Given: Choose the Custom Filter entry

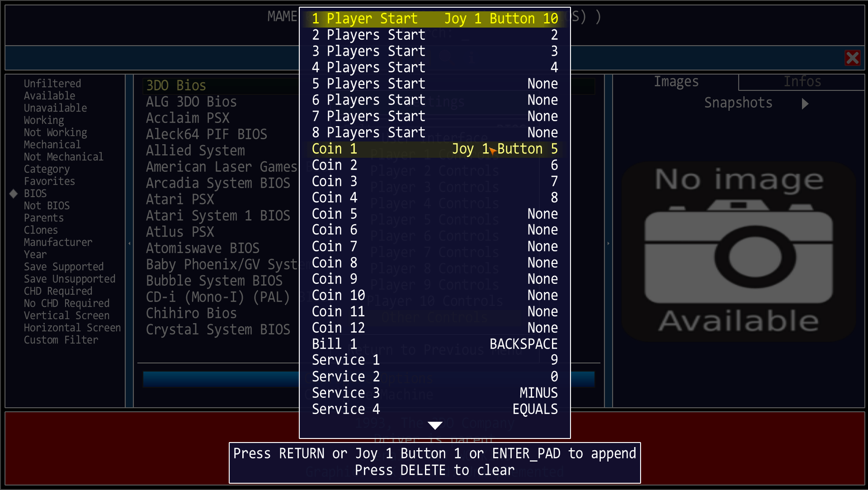Looking at the screenshot, I should coord(61,340).
